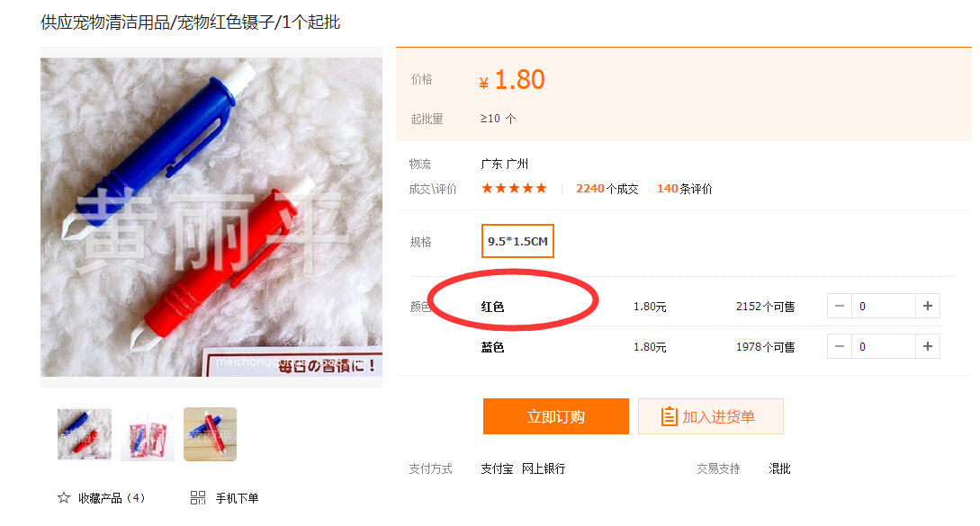980x526 pixels.
Task: Click the star icon to favorite product
Action: 64,498
